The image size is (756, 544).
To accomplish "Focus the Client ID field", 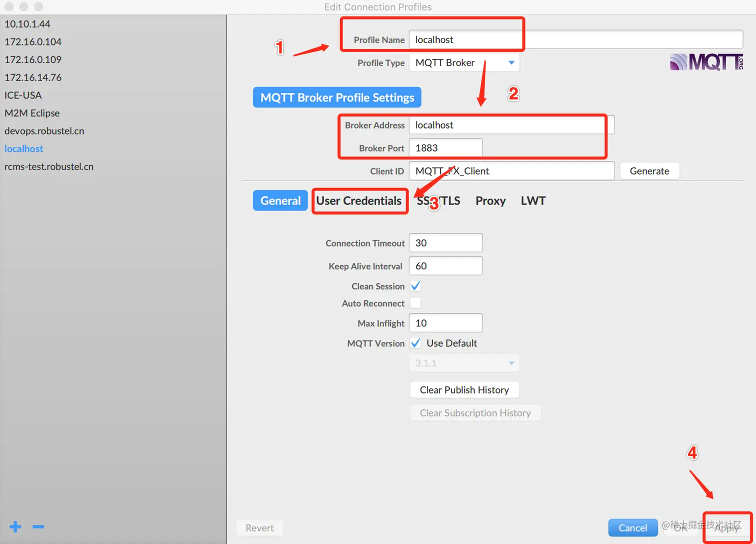I will 512,171.
